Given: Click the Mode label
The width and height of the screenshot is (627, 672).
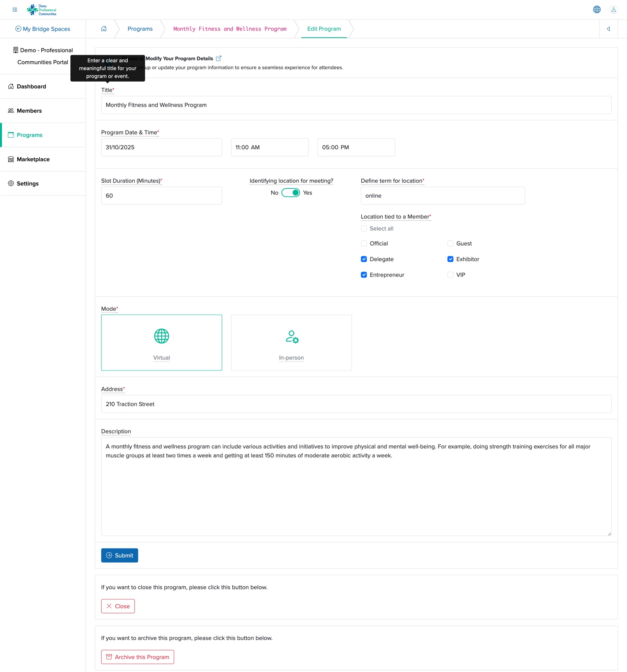Looking at the screenshot, I should [x=109, y=309].
